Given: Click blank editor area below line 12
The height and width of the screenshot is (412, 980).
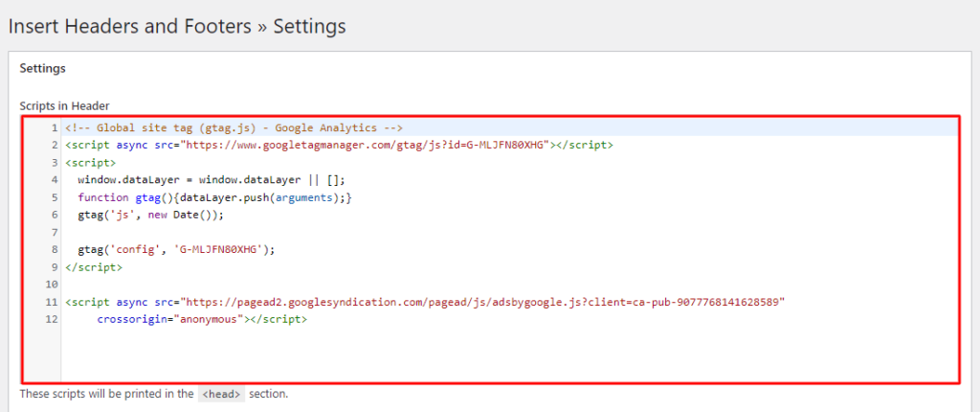Looking at the screenshot, I should (509, 354).
